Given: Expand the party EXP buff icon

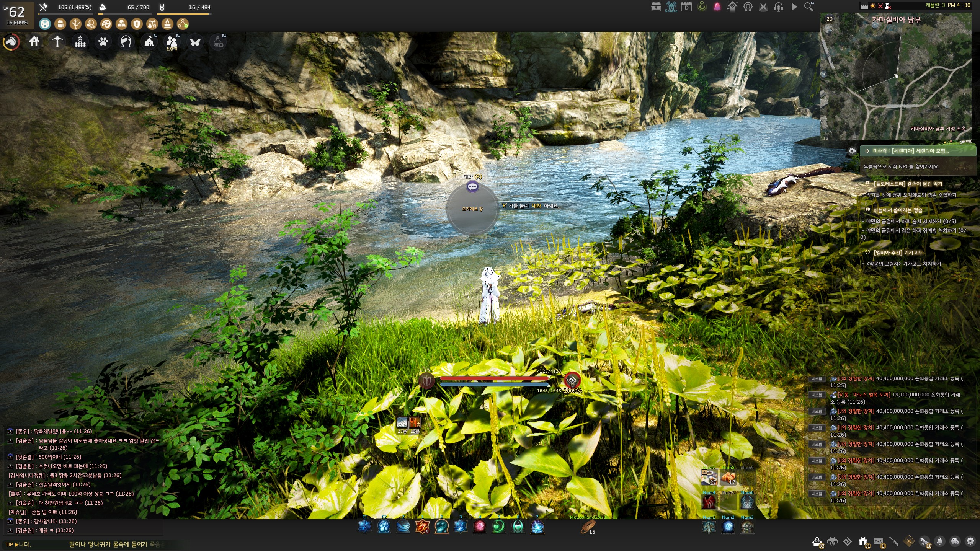Looking at the screenshot, I should coord(172,42).
